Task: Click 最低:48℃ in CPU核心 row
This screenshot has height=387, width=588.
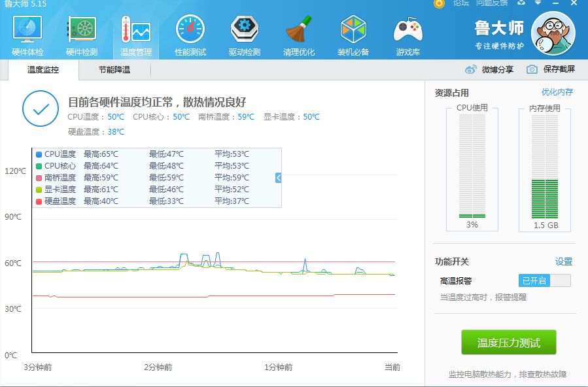Action: 167,165
